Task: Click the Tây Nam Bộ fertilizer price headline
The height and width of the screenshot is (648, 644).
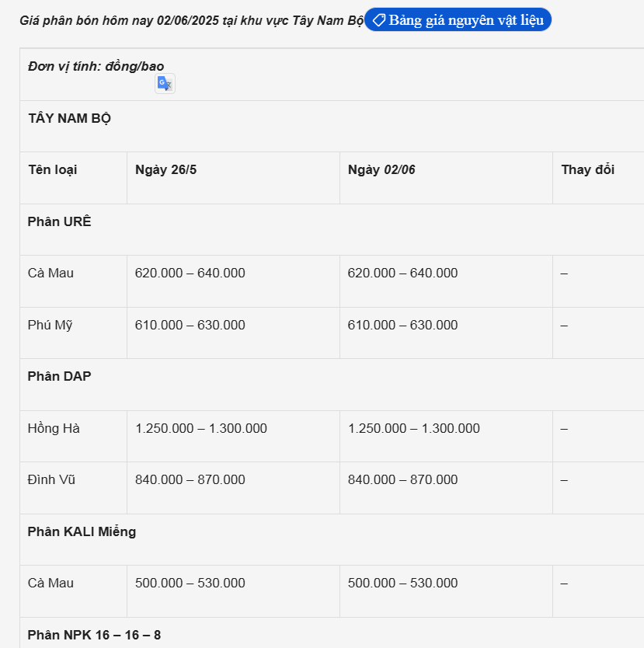Action: point(191,21)
